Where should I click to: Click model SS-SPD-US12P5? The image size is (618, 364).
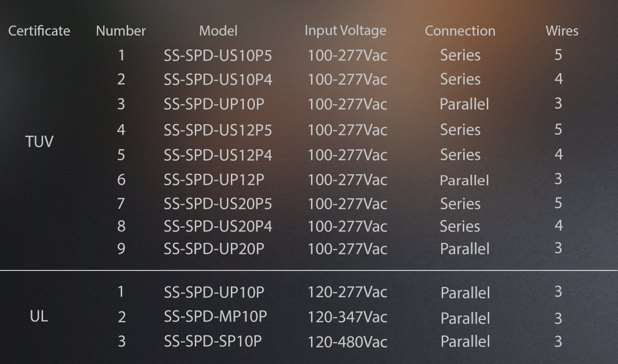click(218, 130)
